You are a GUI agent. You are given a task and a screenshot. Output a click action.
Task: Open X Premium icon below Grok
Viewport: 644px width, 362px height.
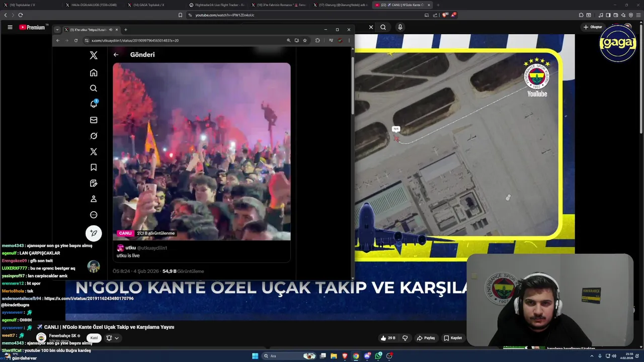94,151
